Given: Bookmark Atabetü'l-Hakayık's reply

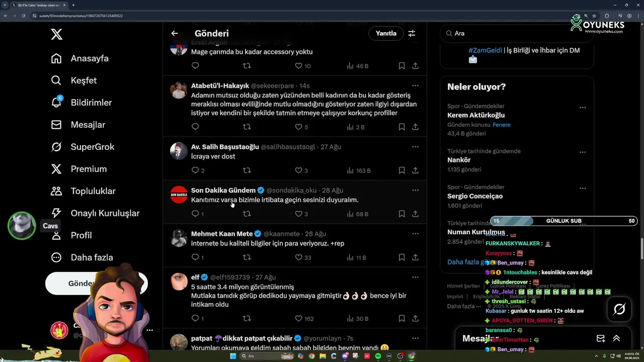Looking at the screenshot, I should 401,127.
